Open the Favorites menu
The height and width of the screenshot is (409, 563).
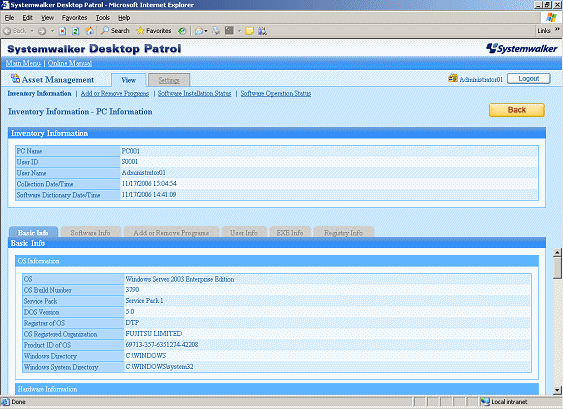75,18
